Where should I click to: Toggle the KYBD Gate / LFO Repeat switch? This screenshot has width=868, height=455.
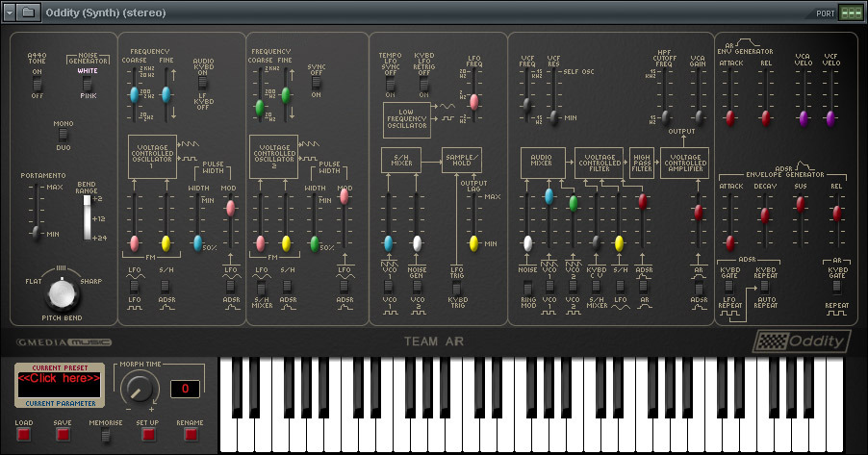point(729,286)
